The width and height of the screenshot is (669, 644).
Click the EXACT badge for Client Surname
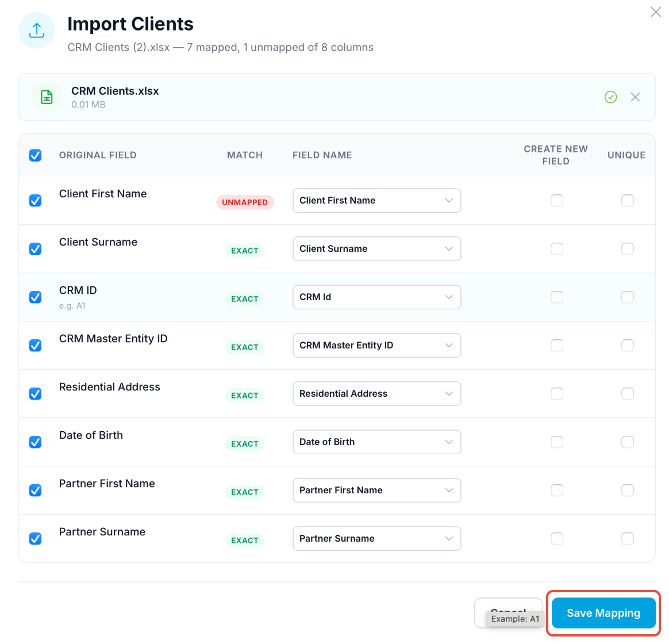coord(245,251)
